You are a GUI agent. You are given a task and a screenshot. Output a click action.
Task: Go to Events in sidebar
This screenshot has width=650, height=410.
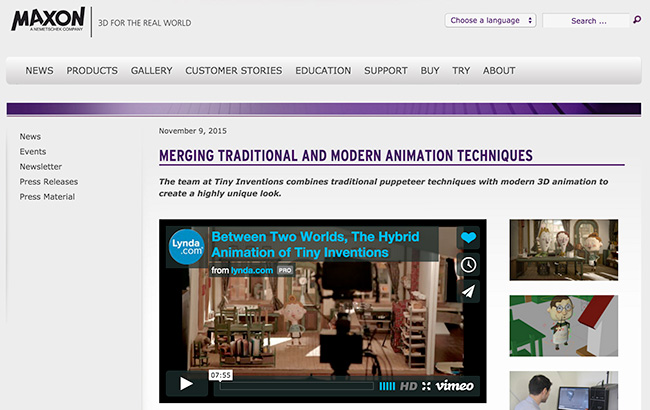33,152
